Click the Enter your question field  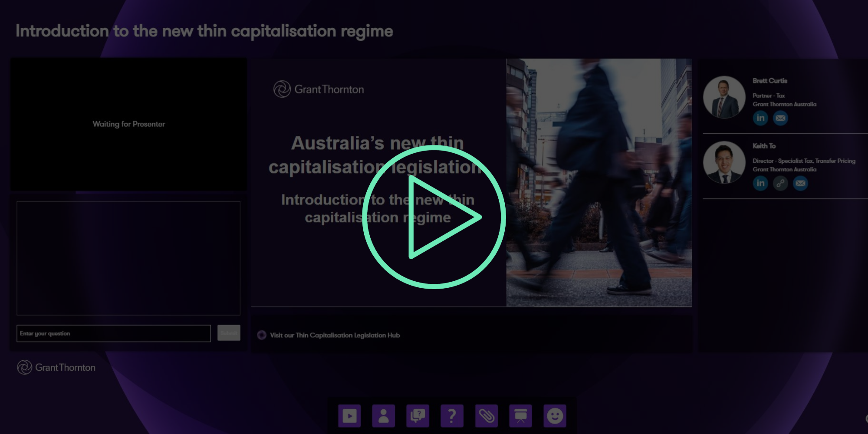click(x=113, y=333)
